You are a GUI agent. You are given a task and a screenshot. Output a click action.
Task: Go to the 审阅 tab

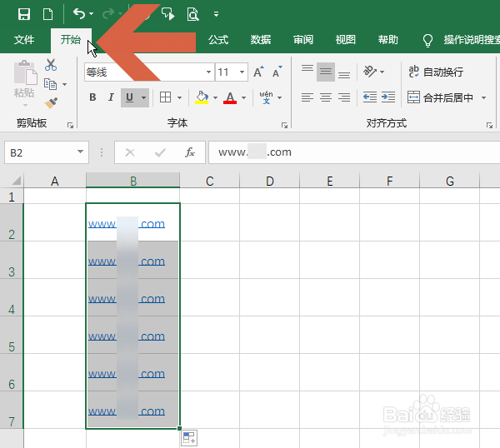(x=303, y=40)
